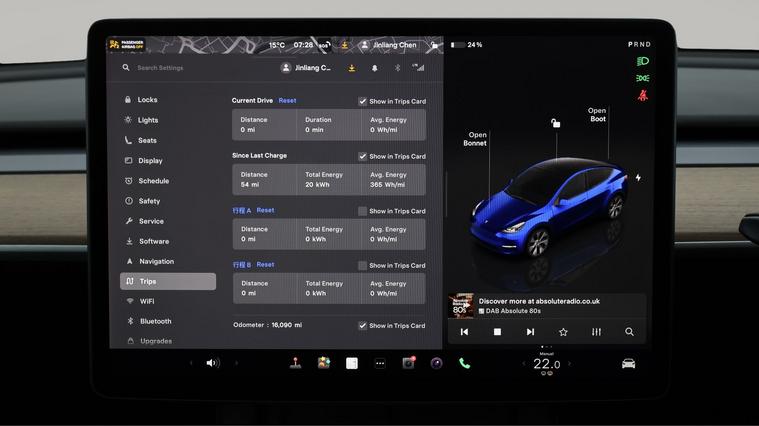Select Safety in the settings sidebar
The height and width of the screenshot is (426, 759).
(149, 201)
